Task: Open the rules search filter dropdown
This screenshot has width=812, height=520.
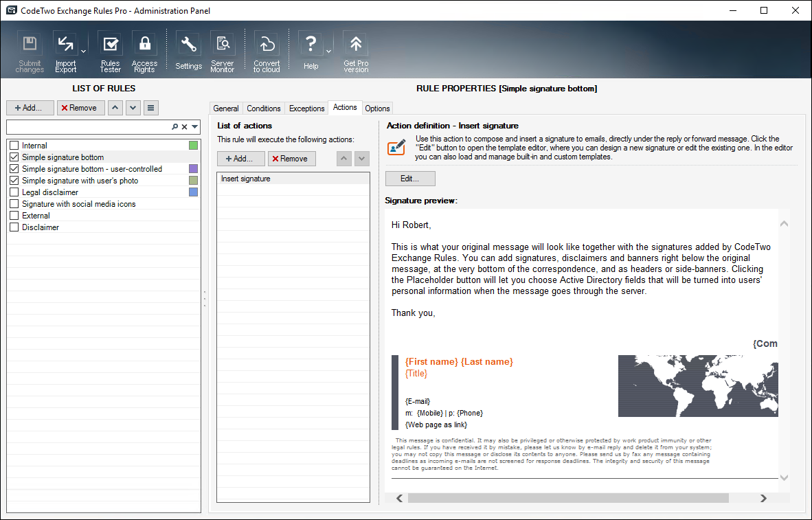Action: click(x=194, y=127)
